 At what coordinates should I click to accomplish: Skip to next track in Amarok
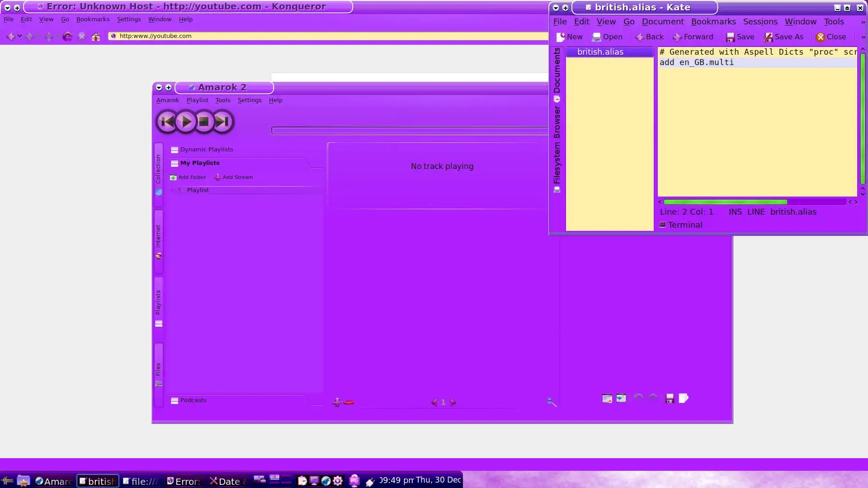222,122
